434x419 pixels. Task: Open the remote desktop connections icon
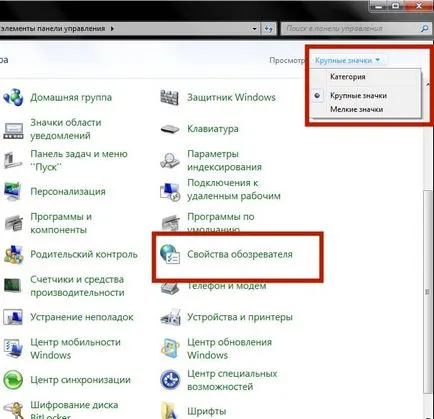[x=170, y=192]
